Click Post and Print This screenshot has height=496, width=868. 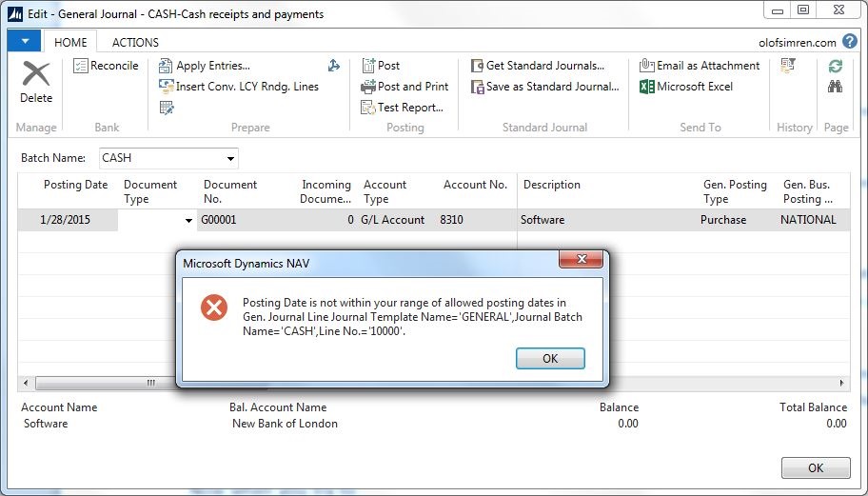(404, 87)
